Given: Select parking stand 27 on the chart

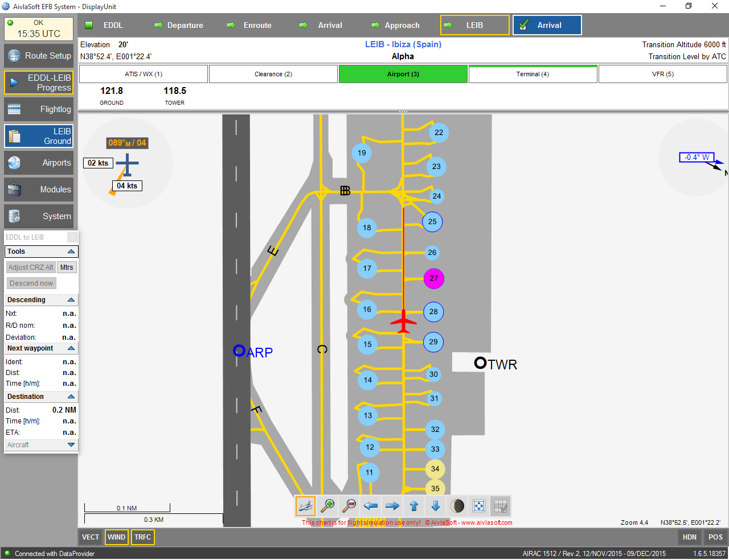Looking at the screenshot, I should point(434,278).
